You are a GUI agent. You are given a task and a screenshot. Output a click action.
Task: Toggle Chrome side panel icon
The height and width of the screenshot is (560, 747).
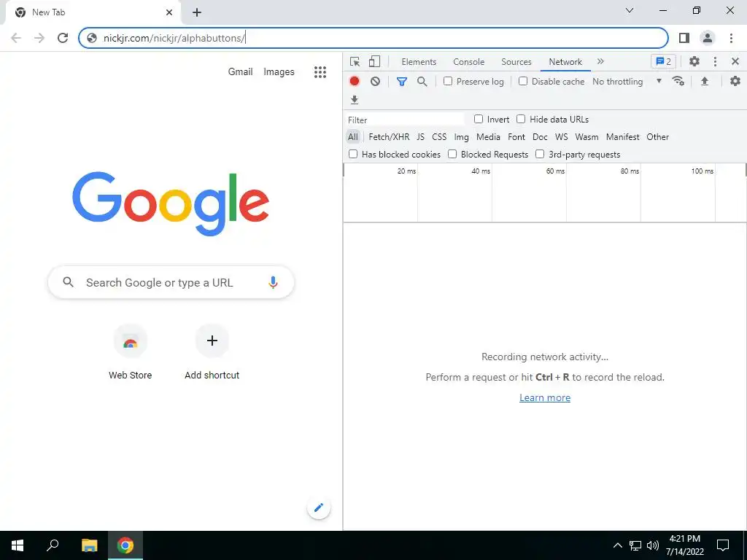684,38
